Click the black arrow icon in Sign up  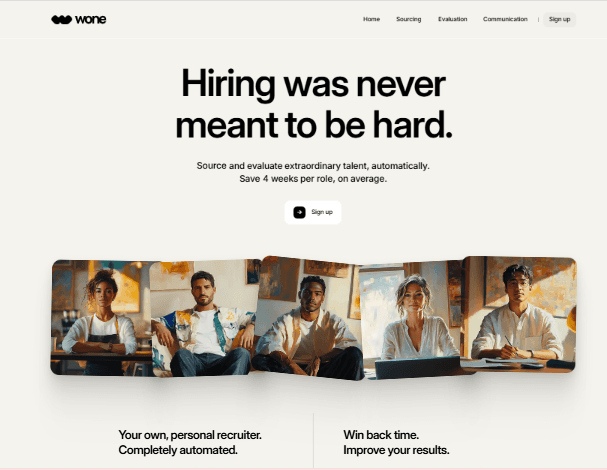coord(299,212)
